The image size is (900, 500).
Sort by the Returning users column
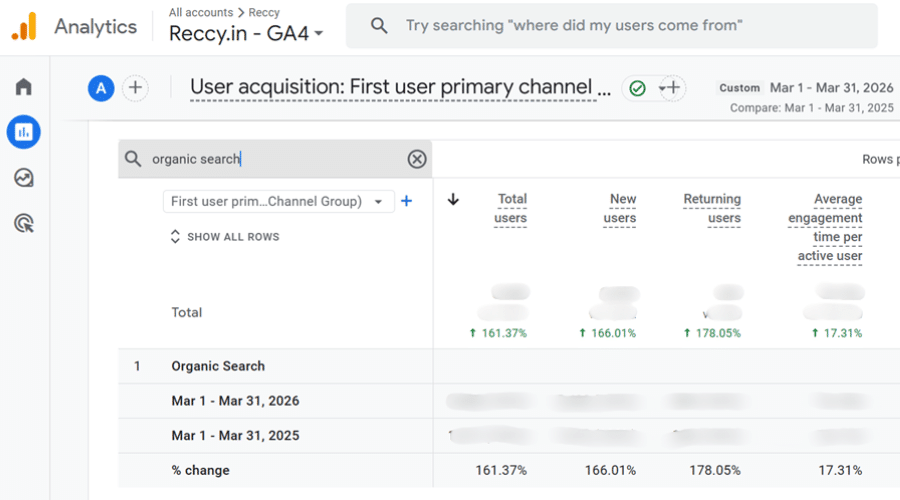coord(712,208)
